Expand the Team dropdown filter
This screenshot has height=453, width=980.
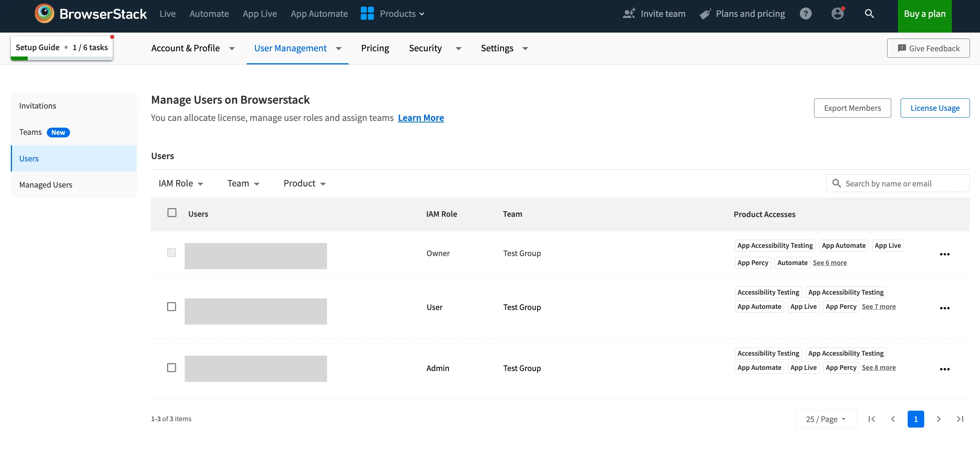242,183
